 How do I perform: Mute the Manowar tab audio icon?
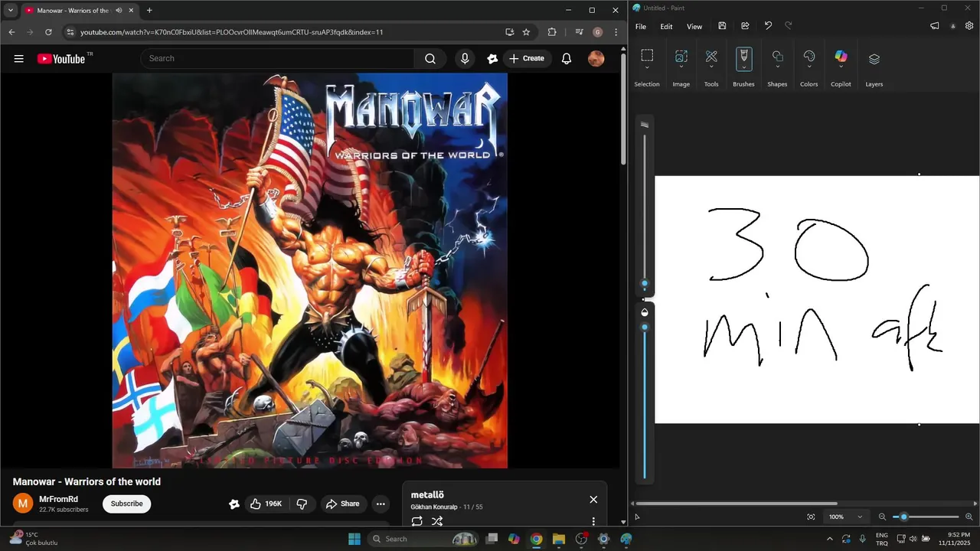(x=119, y=11)
